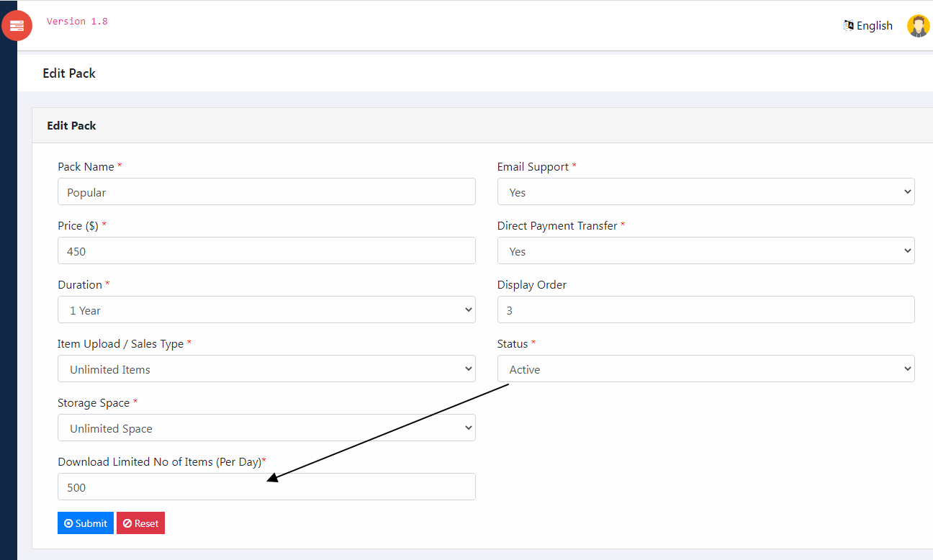This screenshot has height=560, width=933.
Task: Open the Email Support dropdown
Action: 706,191
